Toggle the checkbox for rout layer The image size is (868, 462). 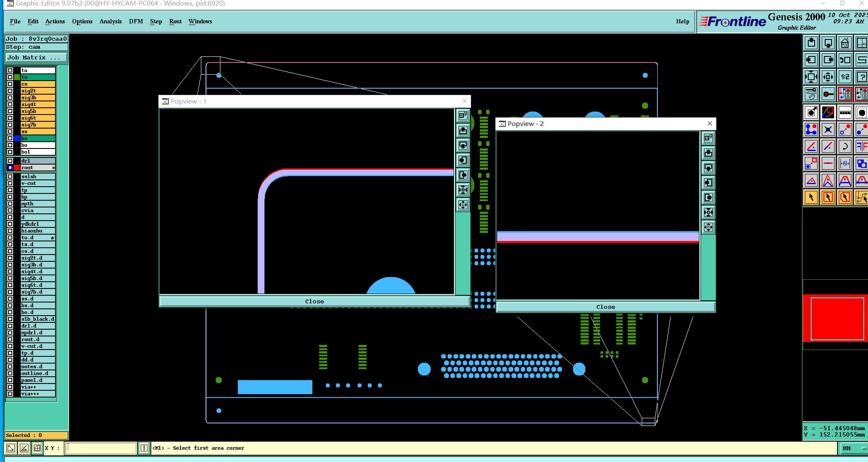(10, 168)
